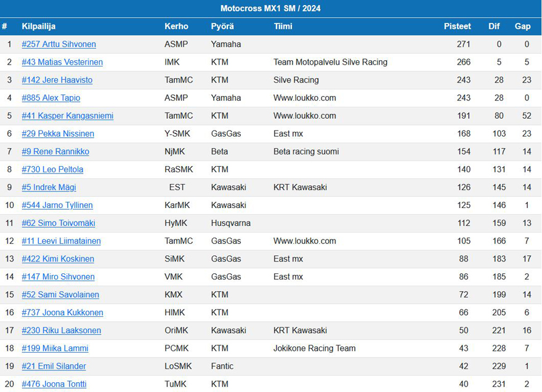Open #62 Simo Toivomäki link
Viewport: 542px width, 392px height.
click(59, 223)
